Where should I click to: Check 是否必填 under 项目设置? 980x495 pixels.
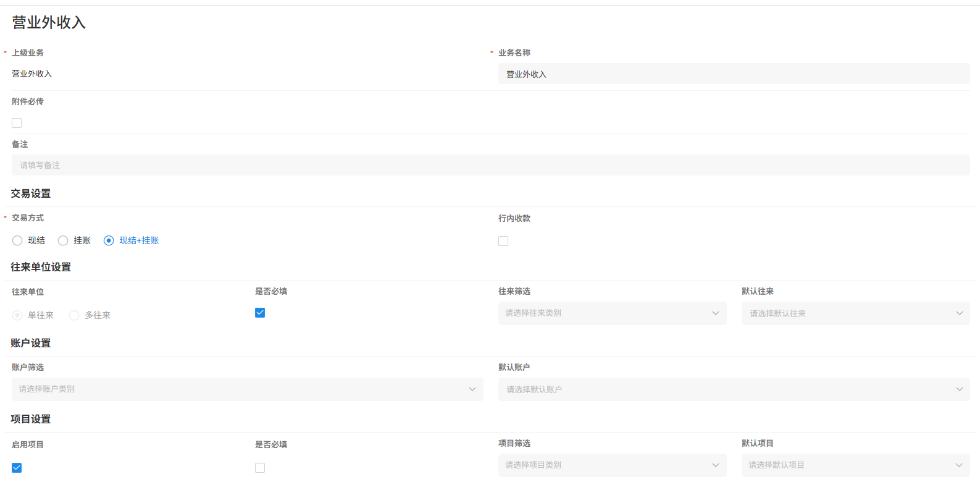point(260,468)
